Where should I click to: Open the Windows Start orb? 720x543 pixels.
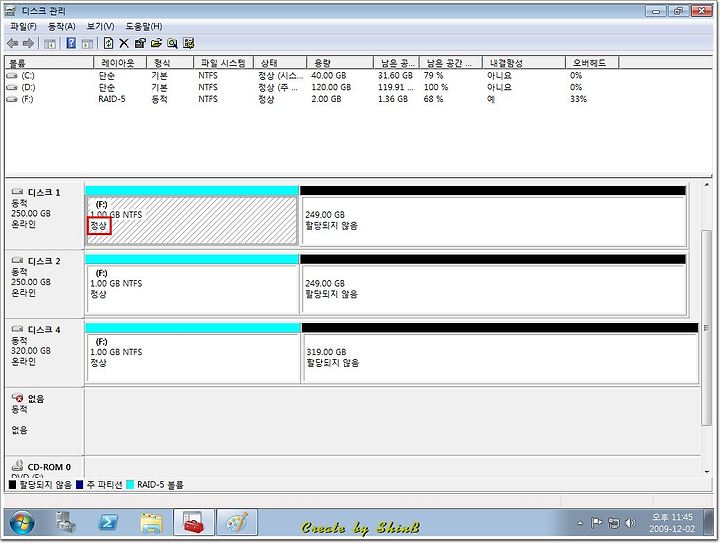pyautogui.click(x=22, y=522)
